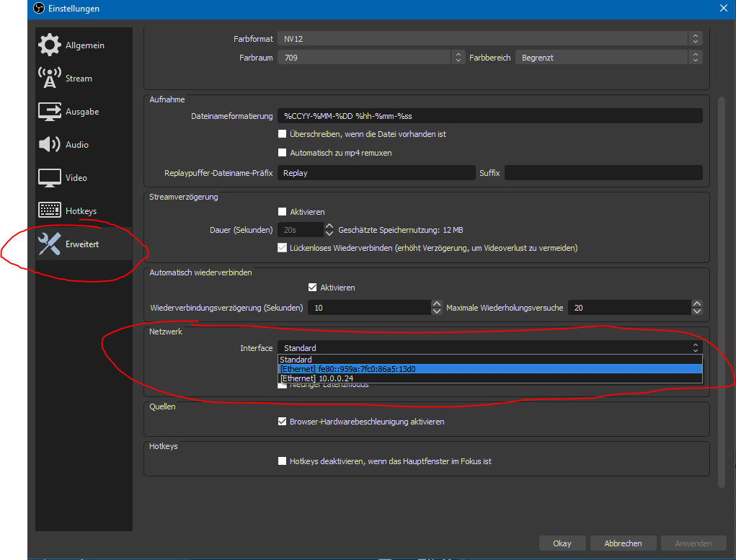Click the Hotkeys keyboard icon

click(x=49, y=210)
